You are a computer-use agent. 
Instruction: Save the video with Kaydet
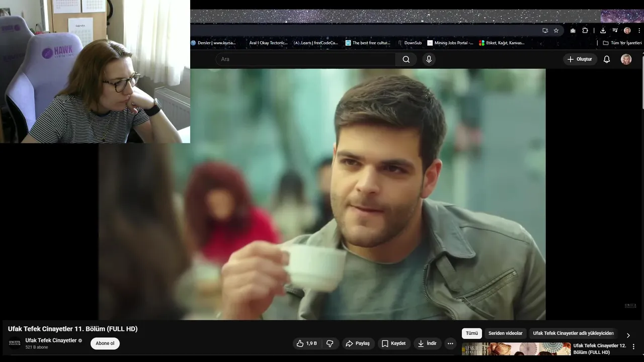(393, 343)
